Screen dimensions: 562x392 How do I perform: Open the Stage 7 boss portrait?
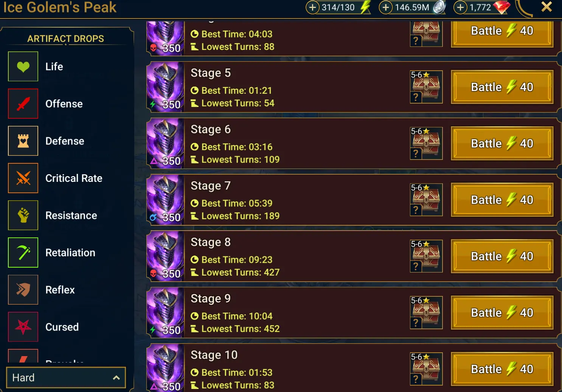tap(165, 200)
